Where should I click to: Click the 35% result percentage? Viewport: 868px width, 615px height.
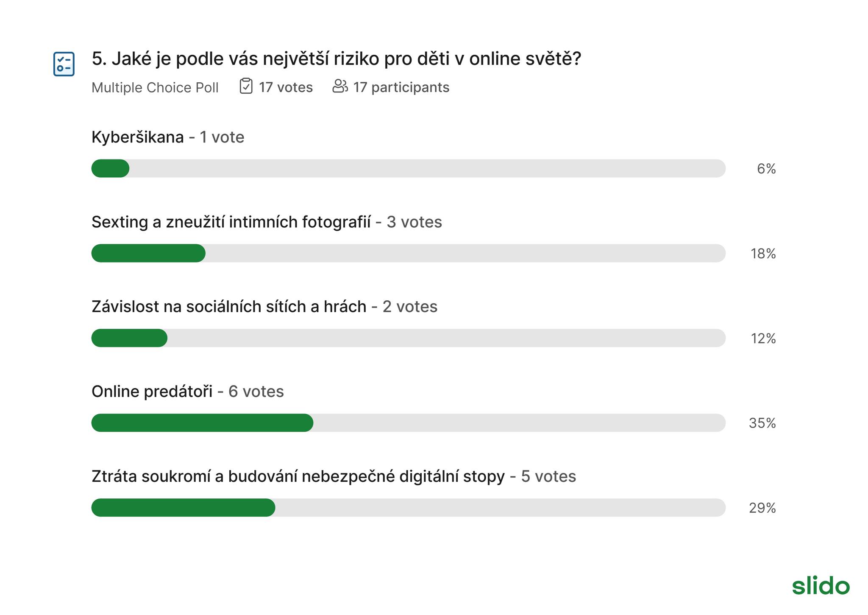762,423
